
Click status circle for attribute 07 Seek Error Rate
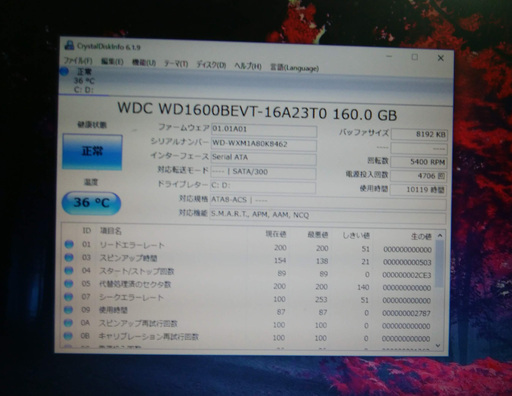68,297
